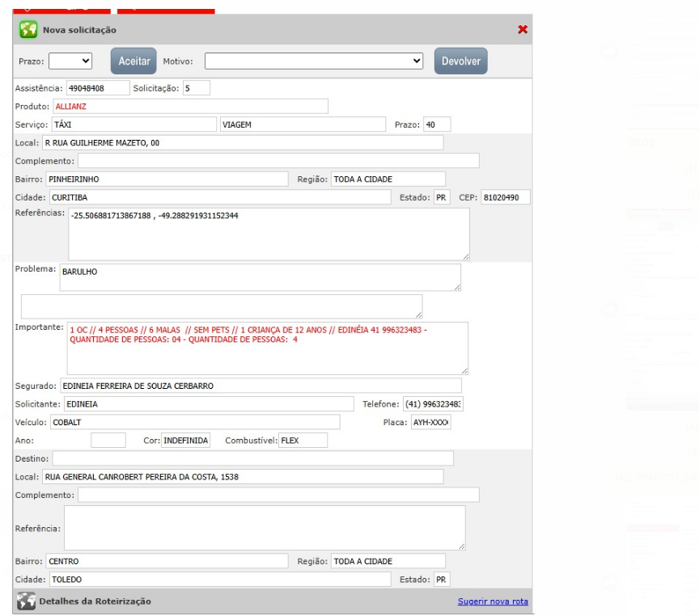Focus the Referências coordinates text area
This screenshot has height=616, width=699.
pyautogui.click(x=269, y=234)
